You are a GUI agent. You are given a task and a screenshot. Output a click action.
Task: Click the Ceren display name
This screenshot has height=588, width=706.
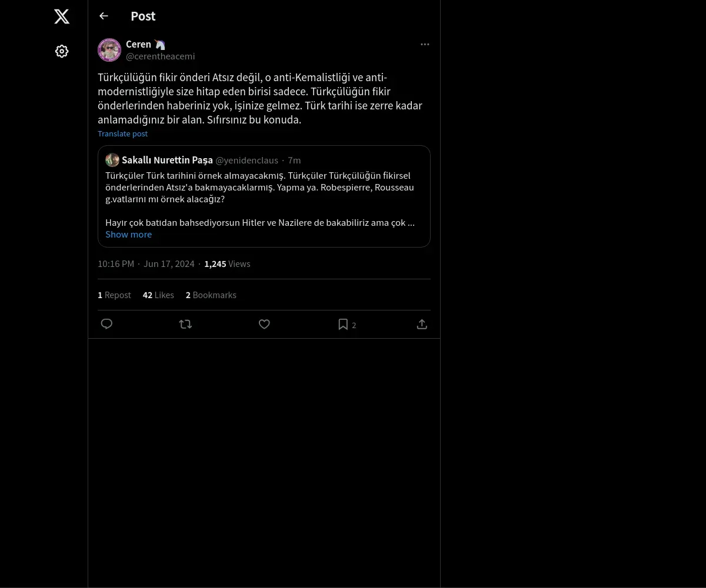(x=138, y=44)
